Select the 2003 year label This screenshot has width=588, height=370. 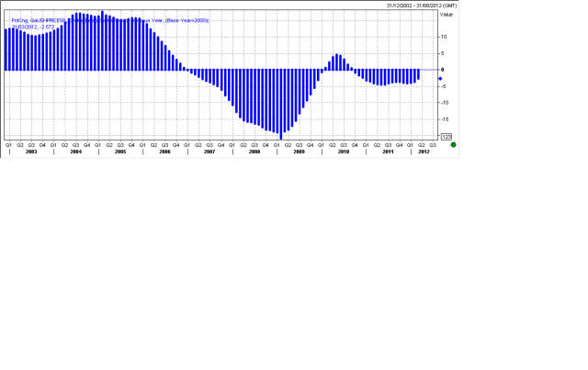(31, 151)
